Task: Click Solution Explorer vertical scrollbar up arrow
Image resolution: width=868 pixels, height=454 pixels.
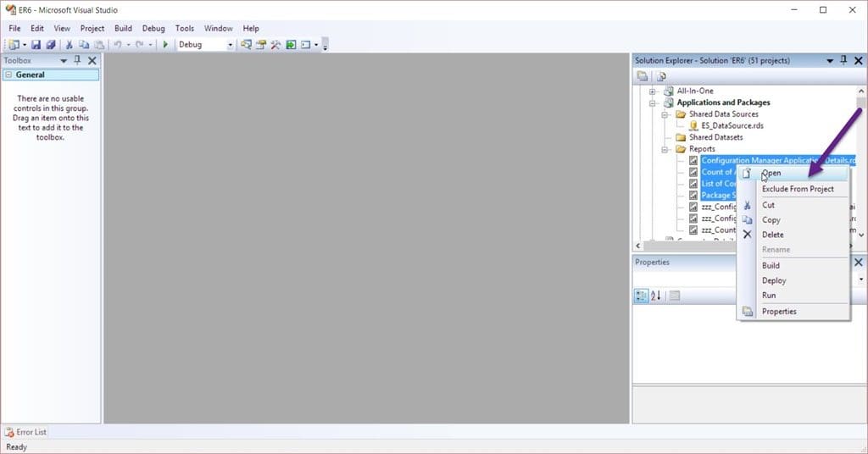Action: (x=861, y=91)
